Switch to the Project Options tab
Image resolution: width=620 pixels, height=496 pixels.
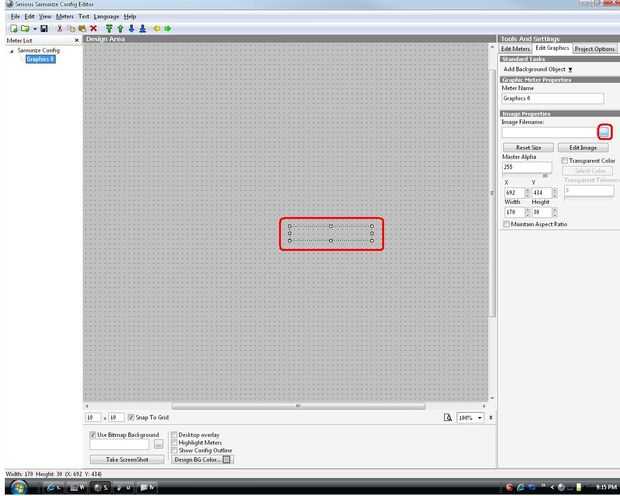point(594,49)
